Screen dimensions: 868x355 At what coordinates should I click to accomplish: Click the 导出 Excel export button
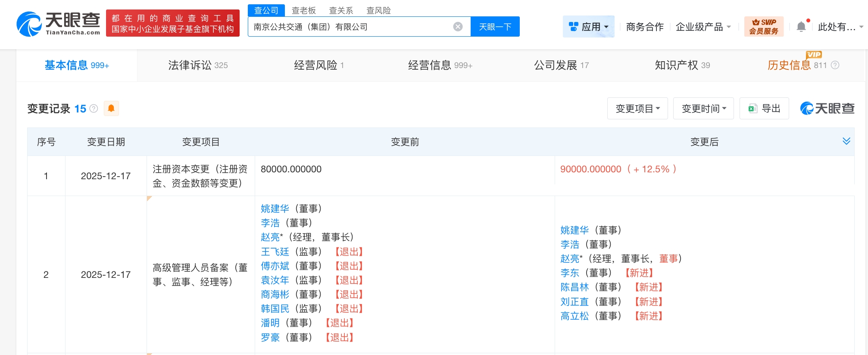pos(764,109)
